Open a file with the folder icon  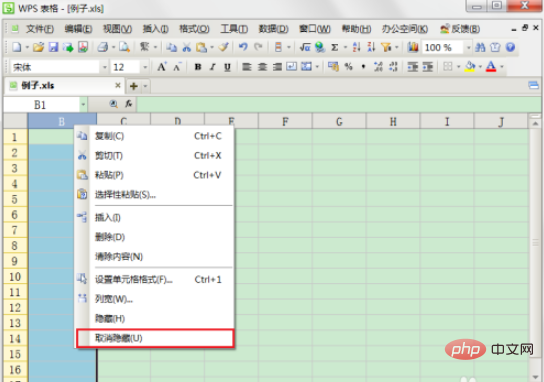coord(39,47)
